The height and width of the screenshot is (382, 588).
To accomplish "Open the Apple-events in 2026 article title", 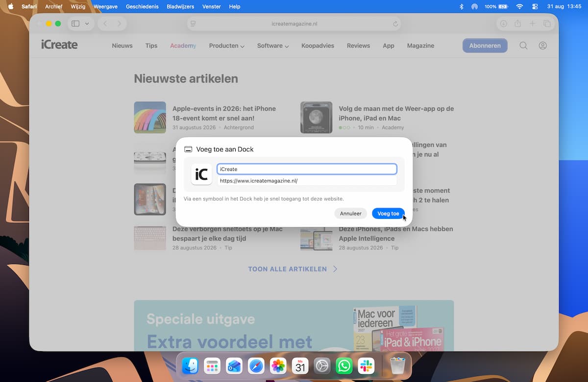I will [x=224, y=113].
